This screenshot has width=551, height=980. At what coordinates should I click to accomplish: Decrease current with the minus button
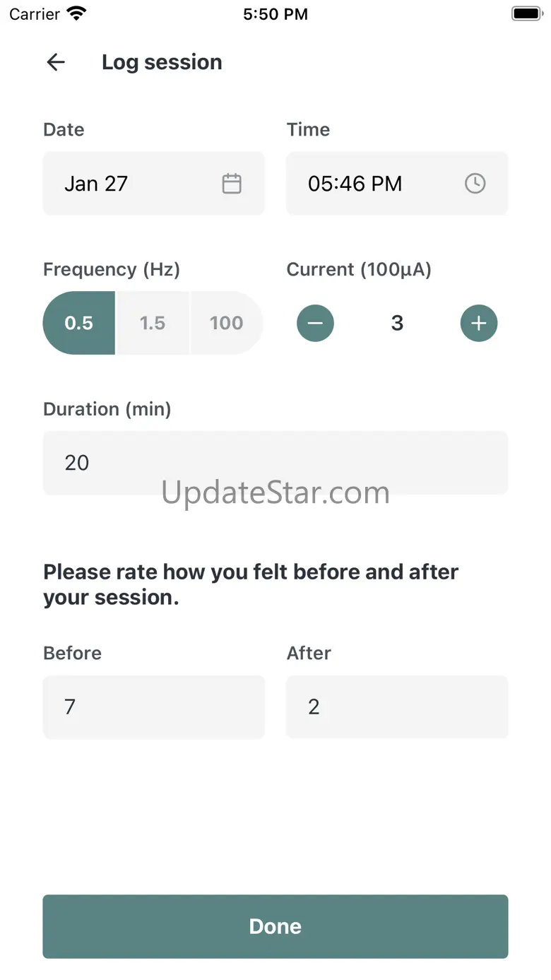(315, 323)
